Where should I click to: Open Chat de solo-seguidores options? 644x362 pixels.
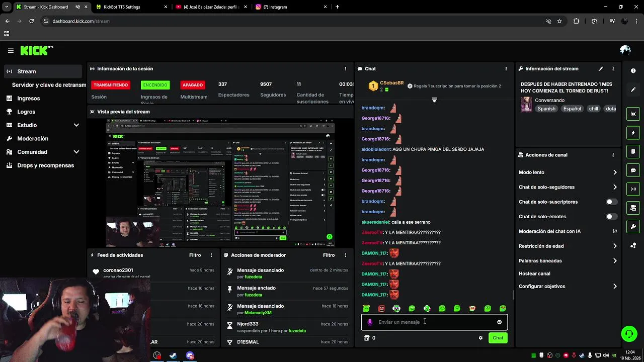(568, 187)
